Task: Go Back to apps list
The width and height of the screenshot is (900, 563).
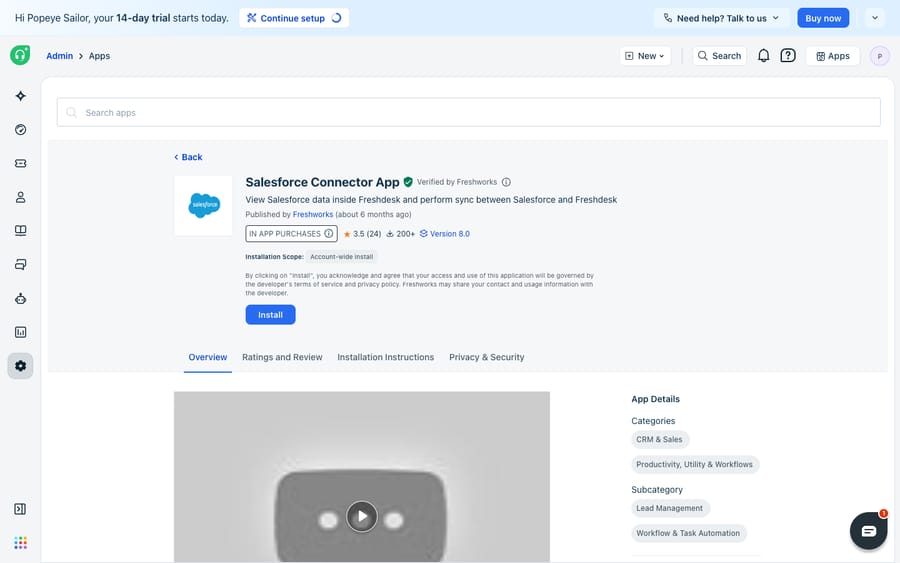Action: [188, 157]
